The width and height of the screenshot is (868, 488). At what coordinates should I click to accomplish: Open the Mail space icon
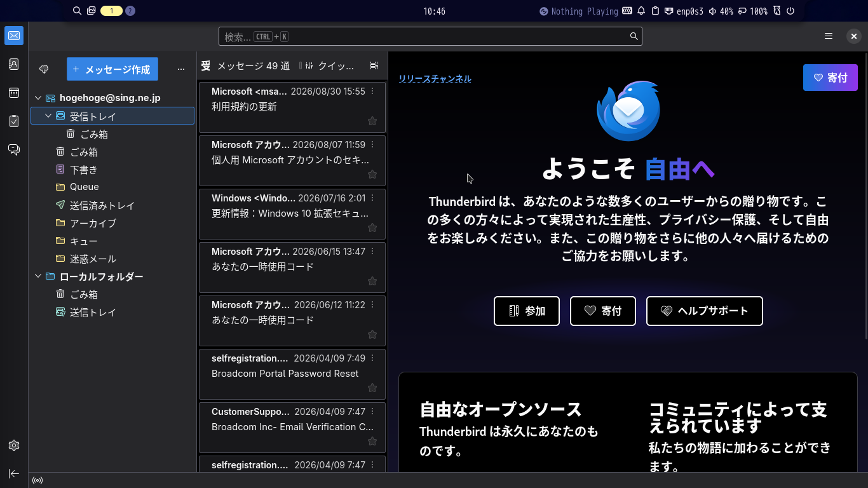tap(14, 36)
